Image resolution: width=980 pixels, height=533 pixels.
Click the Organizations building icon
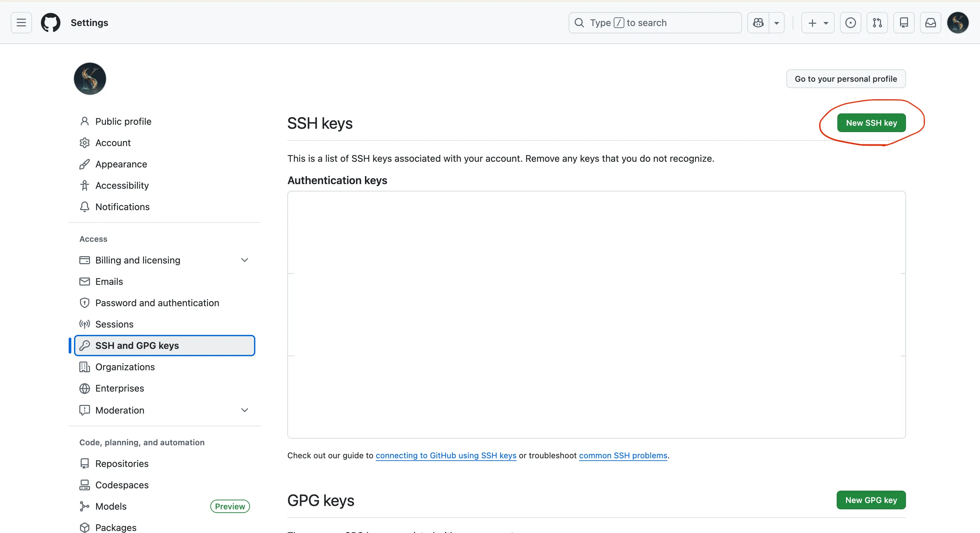point(84,367)
